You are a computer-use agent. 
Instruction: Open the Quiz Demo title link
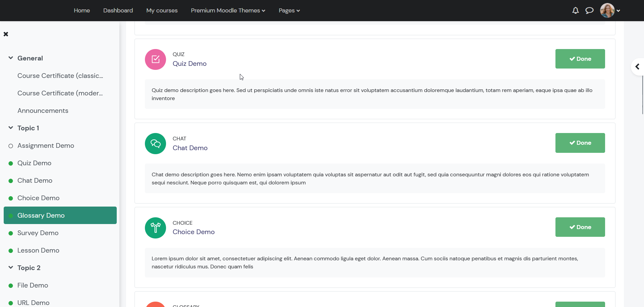tap(190, 64)
